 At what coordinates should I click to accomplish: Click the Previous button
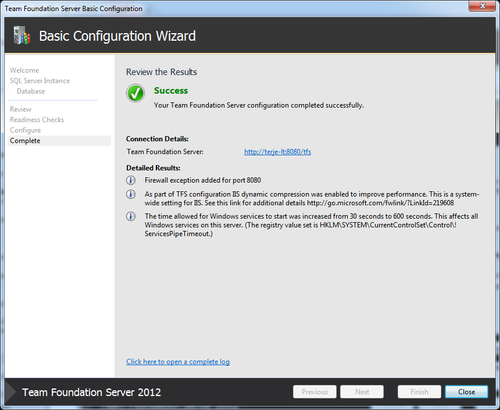tap(314, 392)
